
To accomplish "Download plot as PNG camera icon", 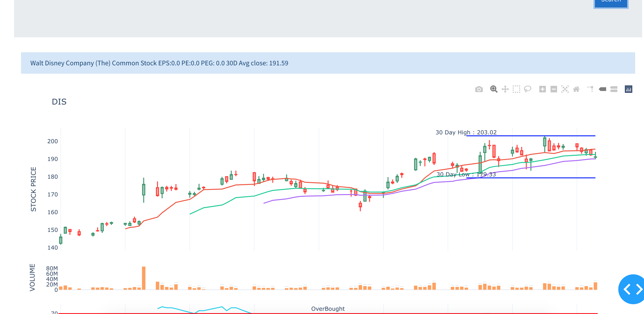I will (x=479, y=89).
